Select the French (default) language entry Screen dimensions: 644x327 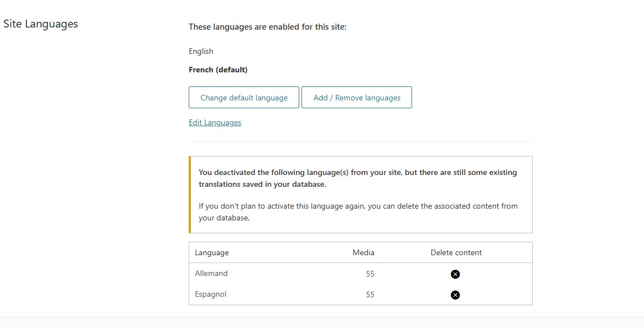(218, 70)
